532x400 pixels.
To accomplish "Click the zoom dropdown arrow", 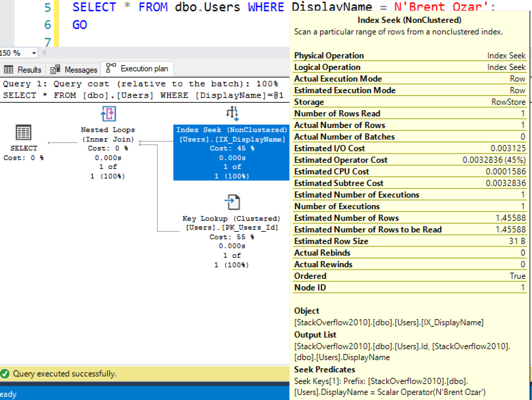I will point(33,53).
